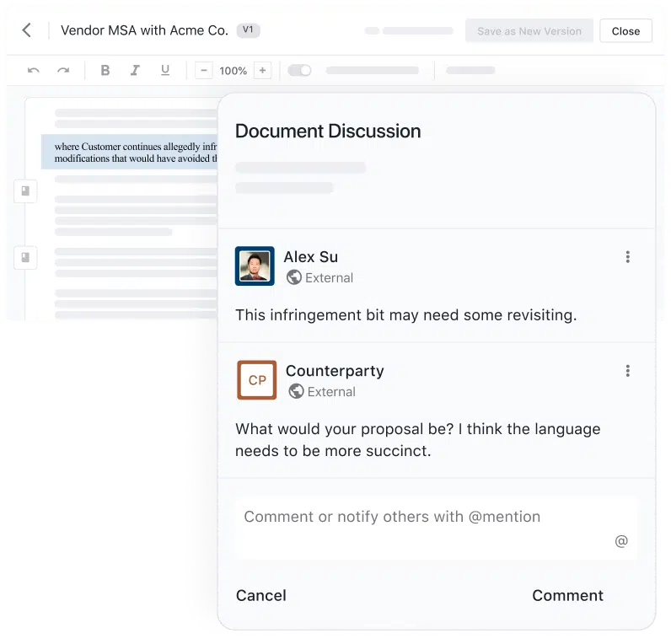This screenshot has width=671, height=644.
Task: Toggle underline formatting
Action: point(165,70)
